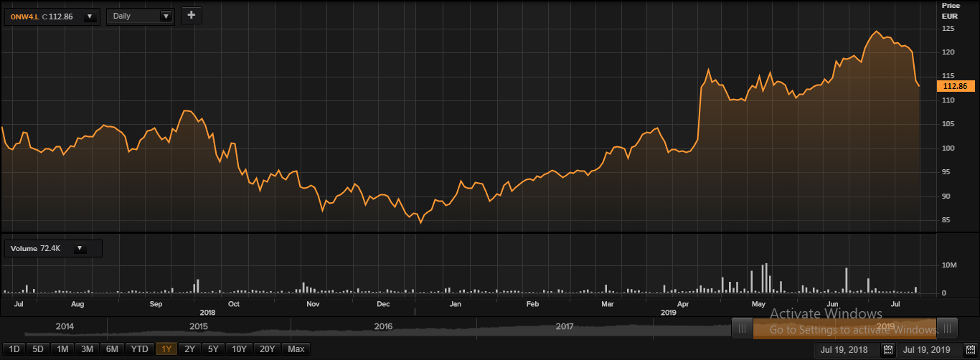
Task: Set range to 20Y
Action: [x=267, y=349]
